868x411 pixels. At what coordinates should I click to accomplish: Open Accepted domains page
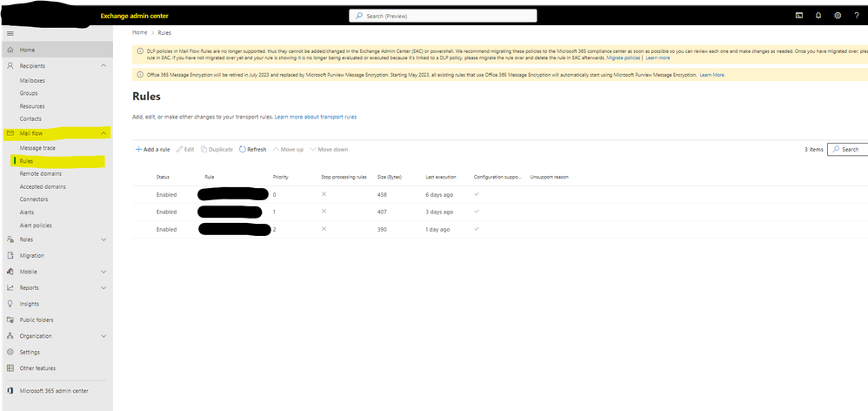click(x=43, y=186)
